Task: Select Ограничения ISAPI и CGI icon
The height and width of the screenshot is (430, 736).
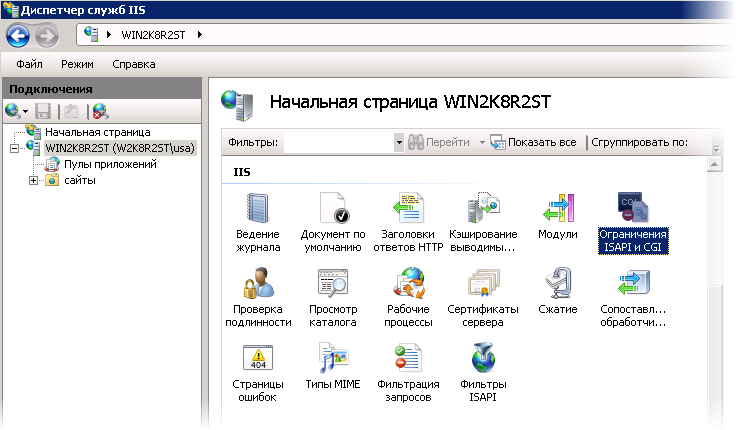Action: point(633,223)
